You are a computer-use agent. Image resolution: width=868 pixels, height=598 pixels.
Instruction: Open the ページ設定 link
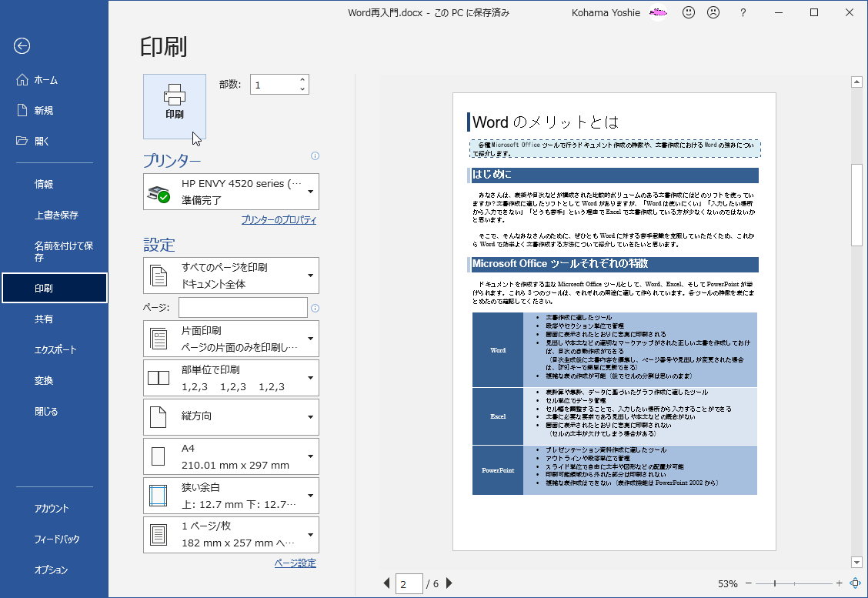[x=295, y=563]
